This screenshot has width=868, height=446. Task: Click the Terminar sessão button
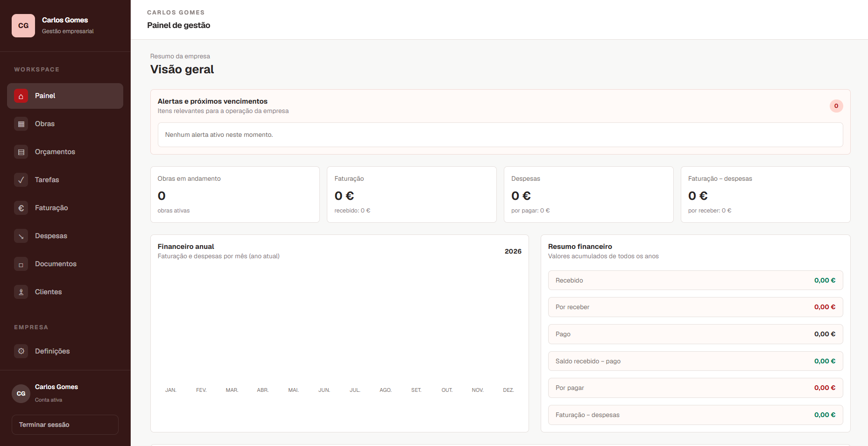(65, 425)
